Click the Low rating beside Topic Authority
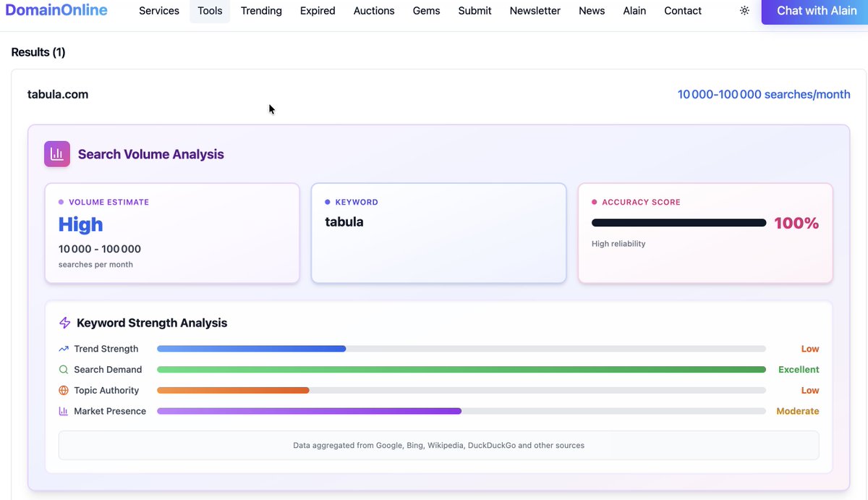Screen dimensions: 868x500 coord(810,391)
